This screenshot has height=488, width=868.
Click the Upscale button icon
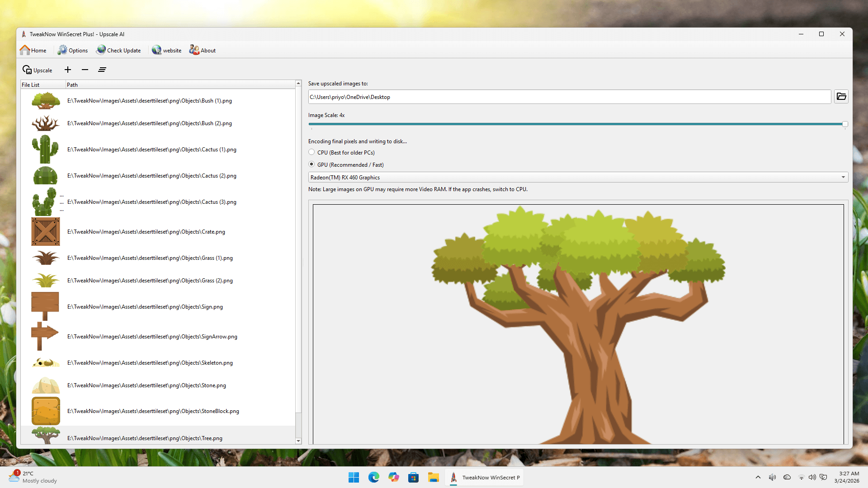[28, 70]
